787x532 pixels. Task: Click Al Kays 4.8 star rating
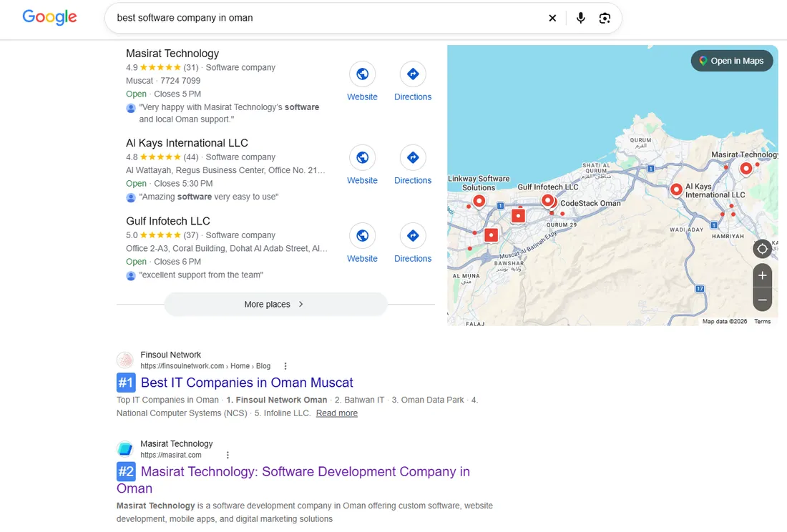click(160, 157)
